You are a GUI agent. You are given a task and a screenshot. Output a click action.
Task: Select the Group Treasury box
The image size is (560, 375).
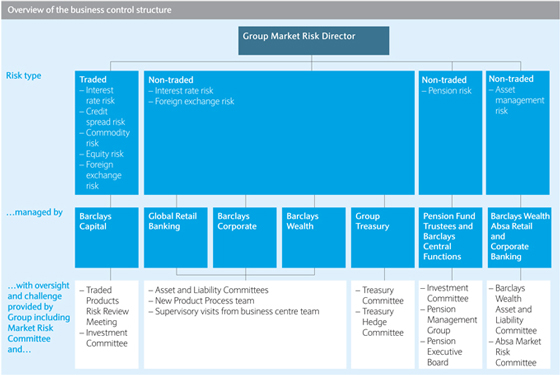click(382, 238)
